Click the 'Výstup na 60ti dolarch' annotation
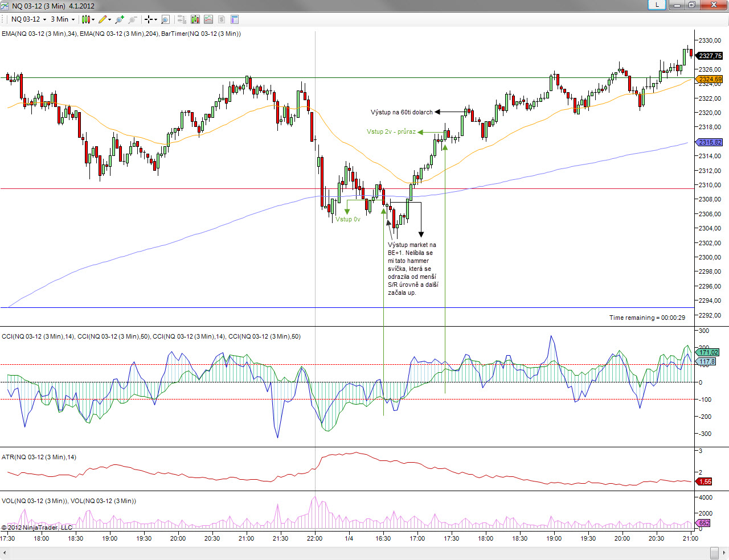The height and width of the screenshot is (560, 729). pyautogui.click(x=402, y=112)
